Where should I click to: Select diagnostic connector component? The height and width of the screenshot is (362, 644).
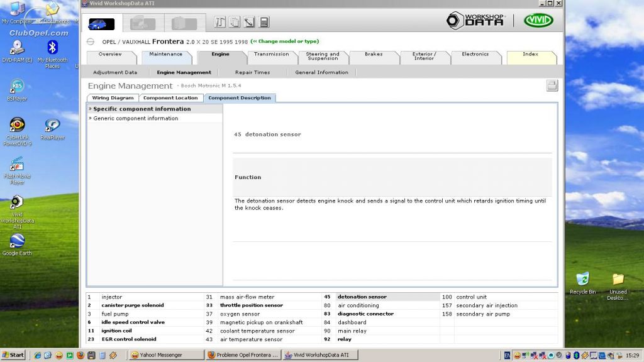[x=365, y=314]
